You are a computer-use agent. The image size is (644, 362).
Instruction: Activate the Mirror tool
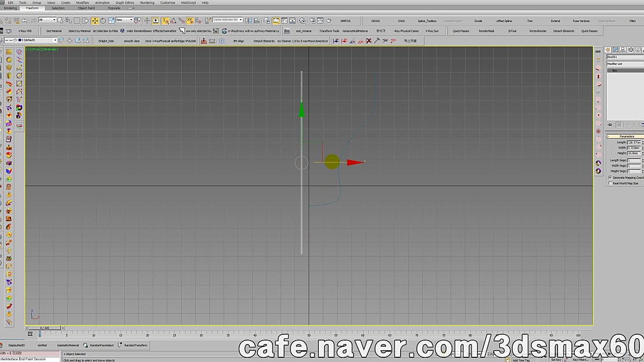click(247, 20)
